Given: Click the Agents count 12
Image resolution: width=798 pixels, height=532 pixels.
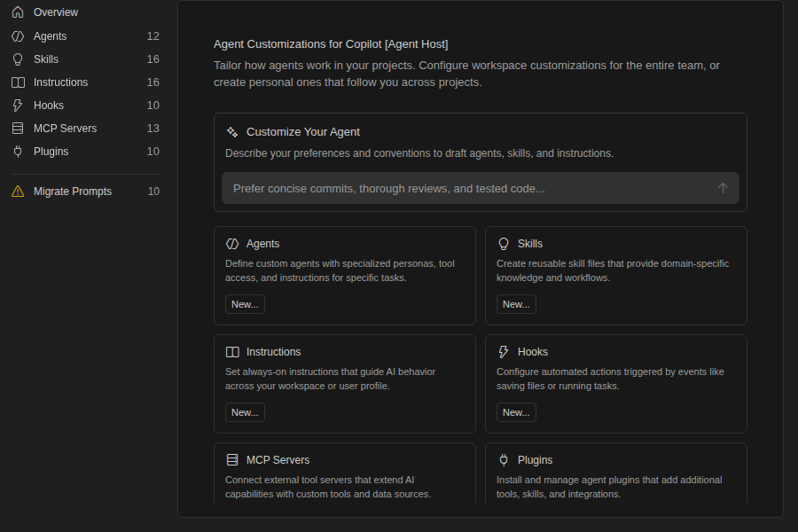Looking at the screenshot, I should tap(153, 36).
